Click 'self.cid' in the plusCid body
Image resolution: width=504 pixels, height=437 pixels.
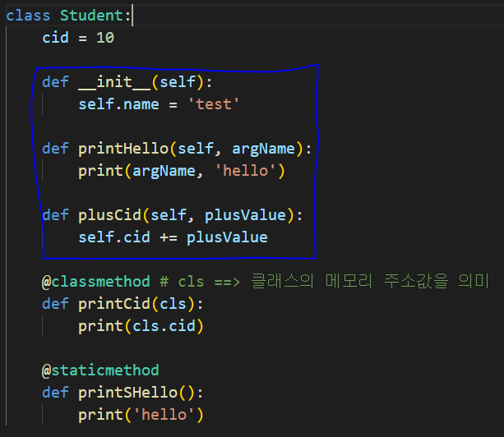[x=114, y=237]
